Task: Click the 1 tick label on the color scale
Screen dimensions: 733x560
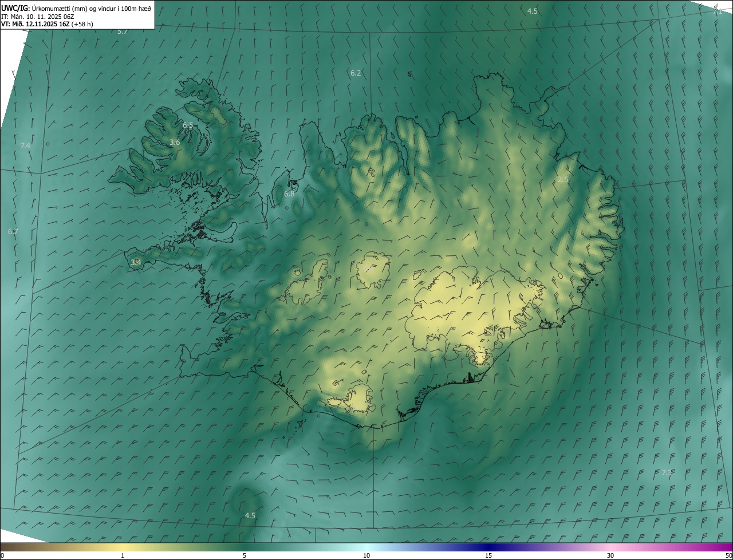Action: coord(123,555)
